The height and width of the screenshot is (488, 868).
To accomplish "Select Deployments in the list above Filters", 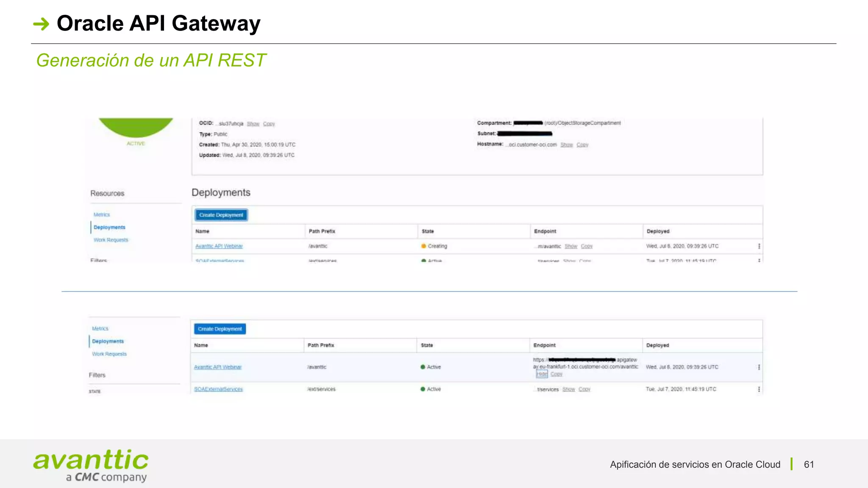I will [x=108, y=341].
